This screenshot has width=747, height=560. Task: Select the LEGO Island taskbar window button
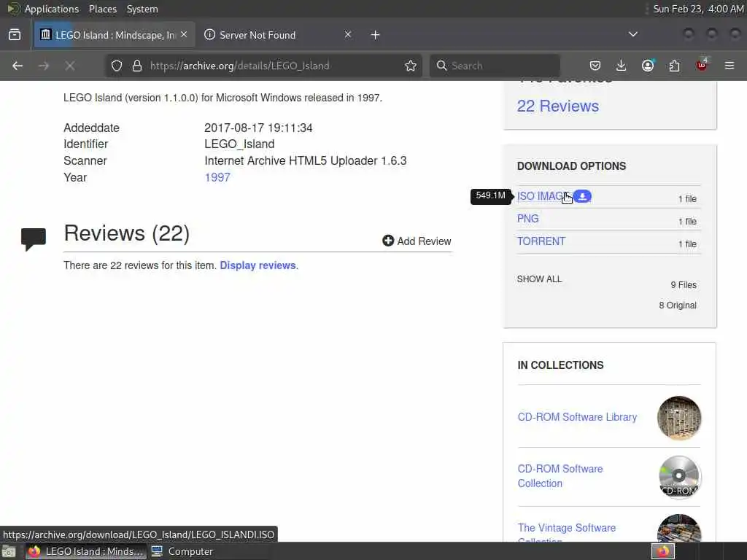coord(86,551)
